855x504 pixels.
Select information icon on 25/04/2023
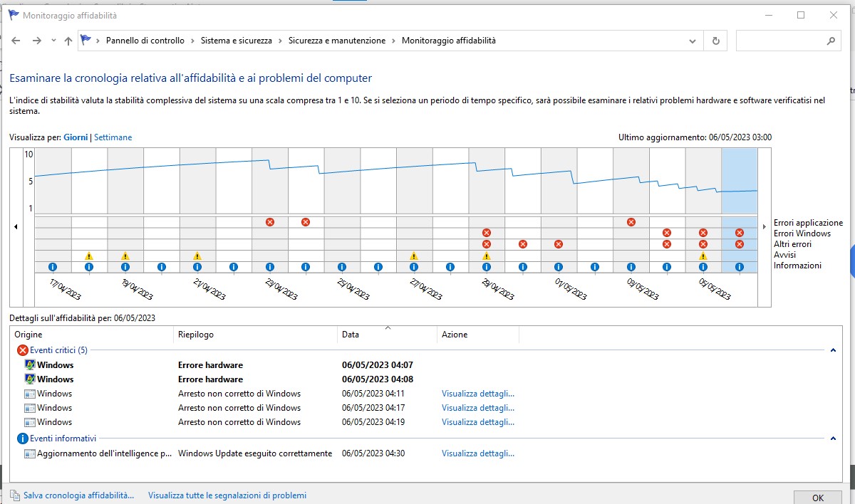[x=342, y=267]
